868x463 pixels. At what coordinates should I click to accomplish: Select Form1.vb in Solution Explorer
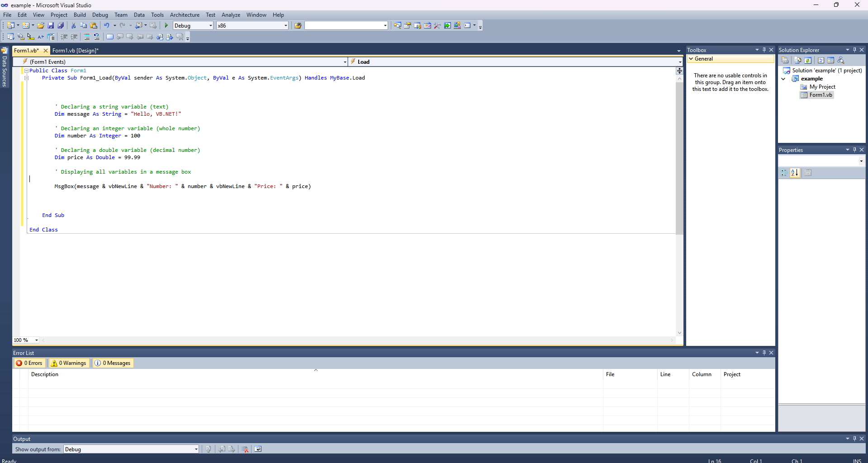(x=820, y=95)
